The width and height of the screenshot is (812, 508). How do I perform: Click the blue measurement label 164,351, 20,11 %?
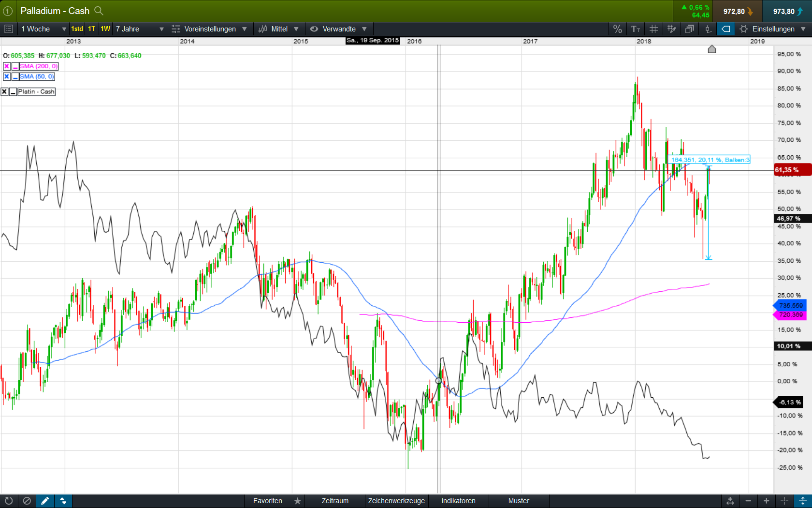pos(710,160)
